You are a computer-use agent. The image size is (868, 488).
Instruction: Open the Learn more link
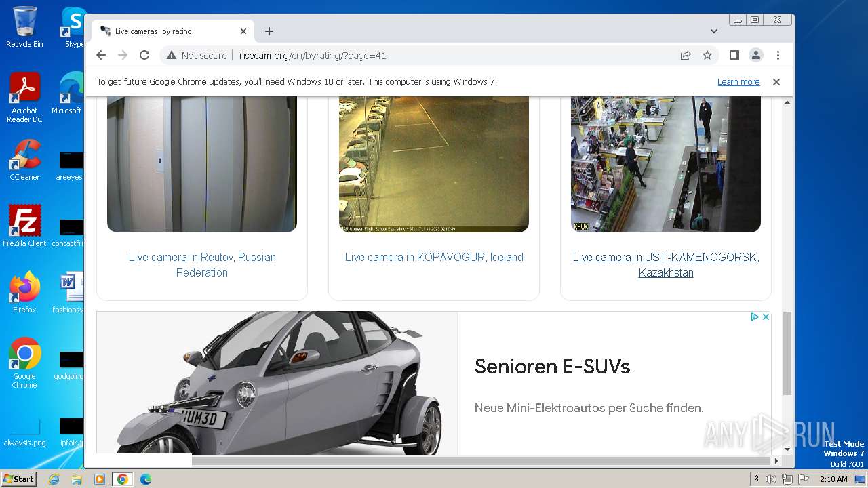[x=738, y=82]
